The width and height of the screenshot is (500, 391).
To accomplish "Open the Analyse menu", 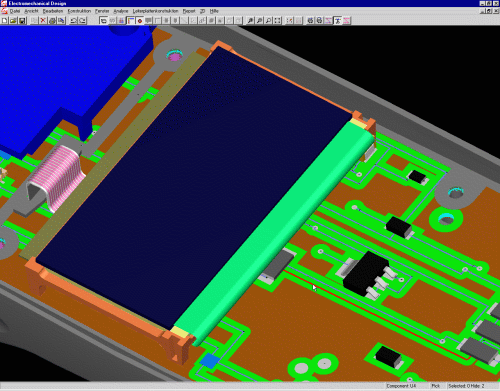I will coord(121,11).
